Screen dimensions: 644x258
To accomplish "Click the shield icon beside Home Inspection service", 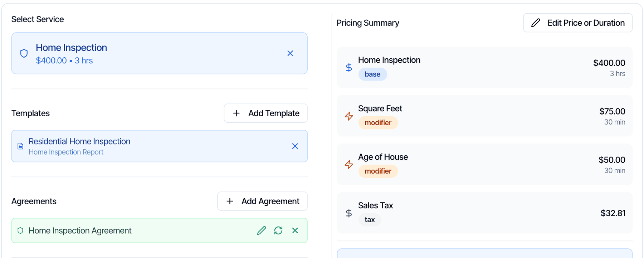I will (x=24, y=53).
